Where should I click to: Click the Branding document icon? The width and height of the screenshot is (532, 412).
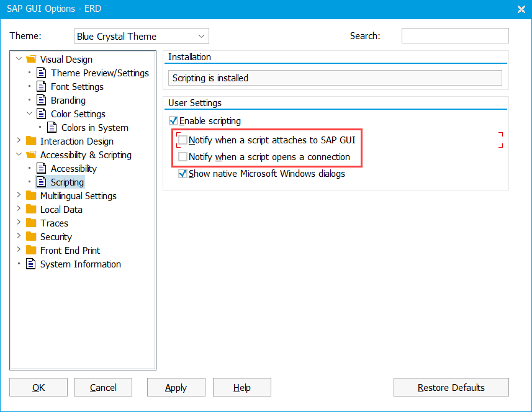tap(42, 100)
